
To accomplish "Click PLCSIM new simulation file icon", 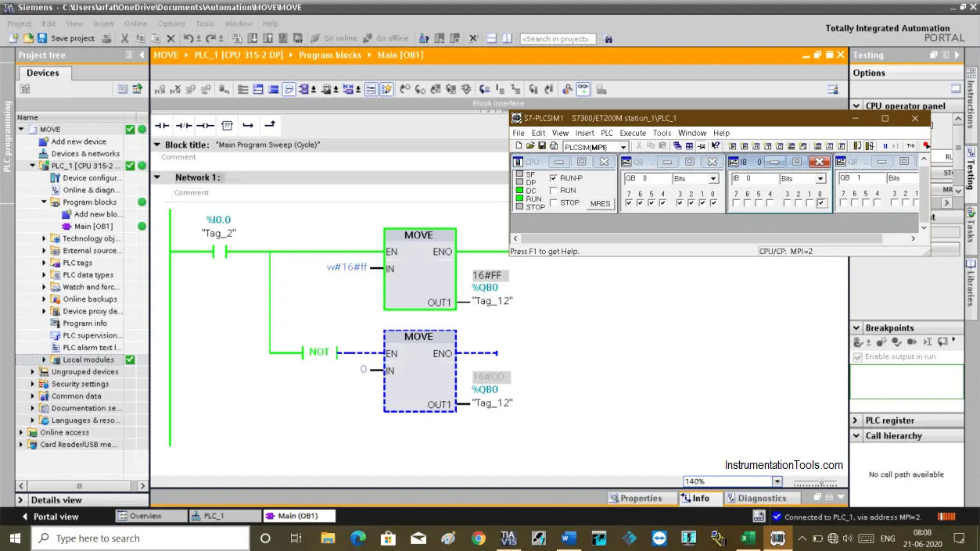I will (519, 146).
